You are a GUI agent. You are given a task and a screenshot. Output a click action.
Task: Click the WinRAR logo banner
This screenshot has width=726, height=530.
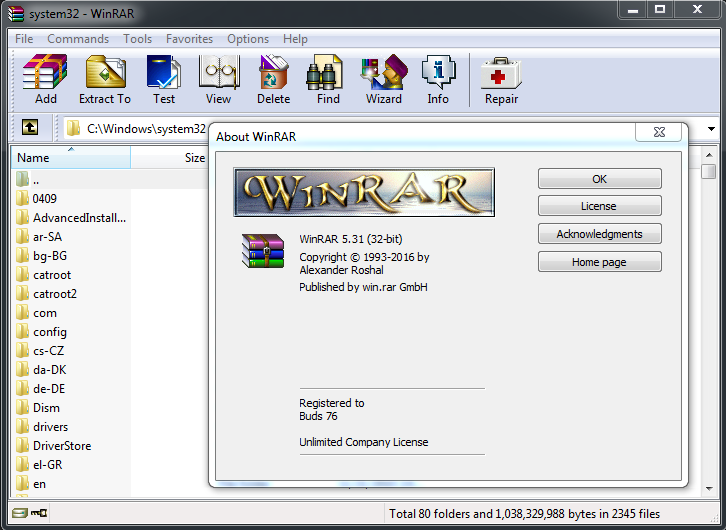pyautogui.click(x=364, y=192)
